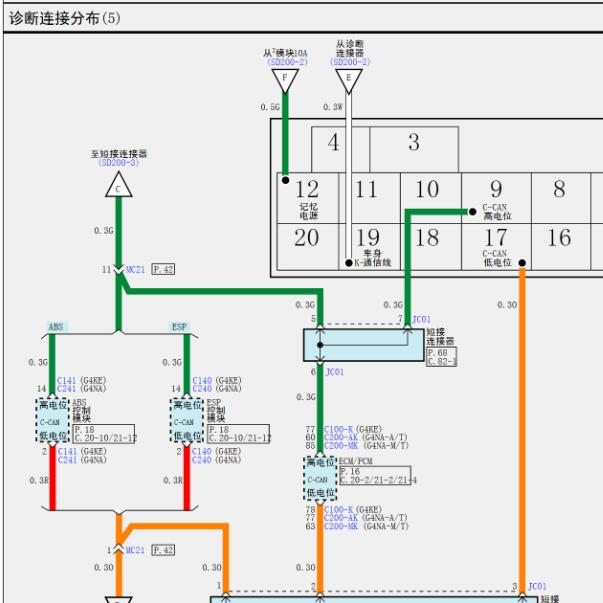Open the SD200-3 link under 至短接连接器
This screenshot has height=603, width=603.
(x=118, y=163)
